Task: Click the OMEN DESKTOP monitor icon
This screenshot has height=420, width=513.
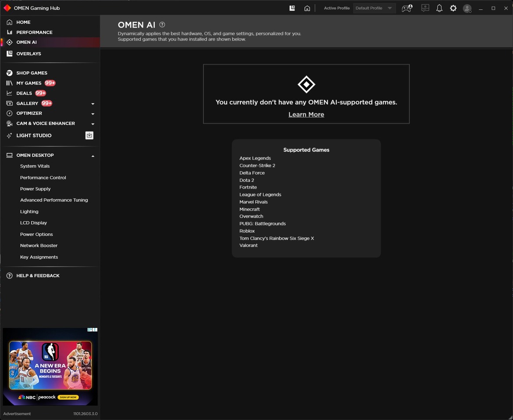Action: (10, 155)
